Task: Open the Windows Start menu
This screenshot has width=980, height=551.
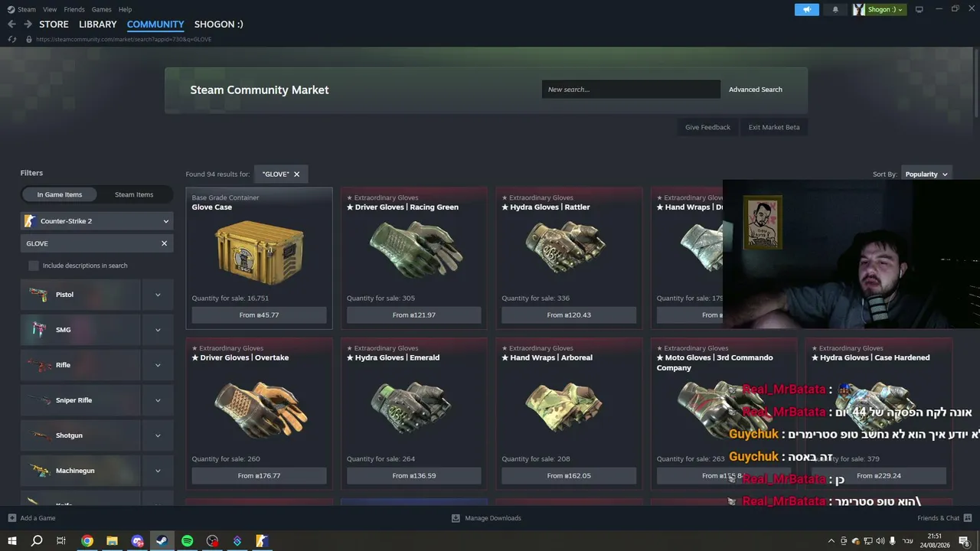Action: pyautogui.click(x=11, y=541)
